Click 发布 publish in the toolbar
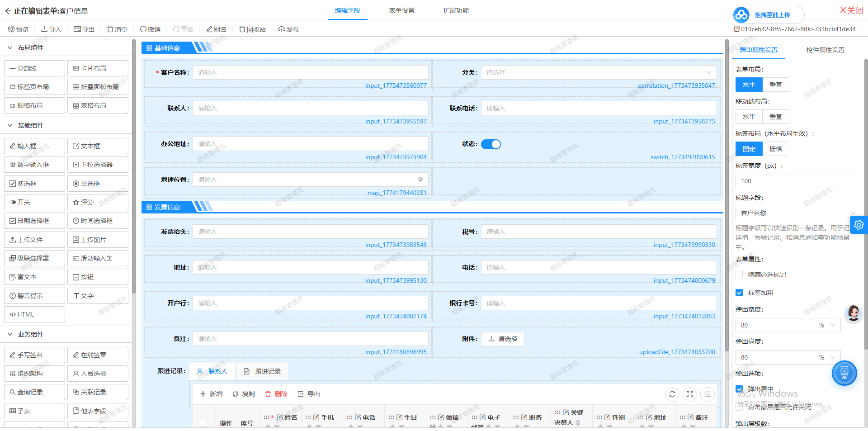 point(288,29)
